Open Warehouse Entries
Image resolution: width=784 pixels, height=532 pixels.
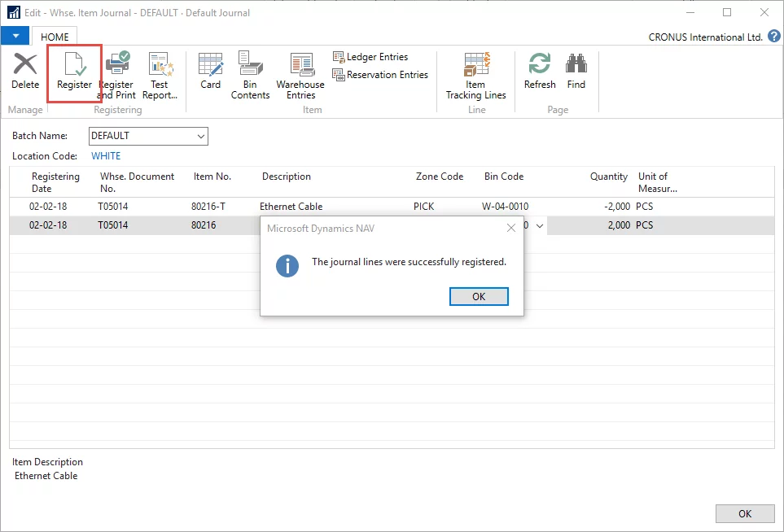point(300,73)
